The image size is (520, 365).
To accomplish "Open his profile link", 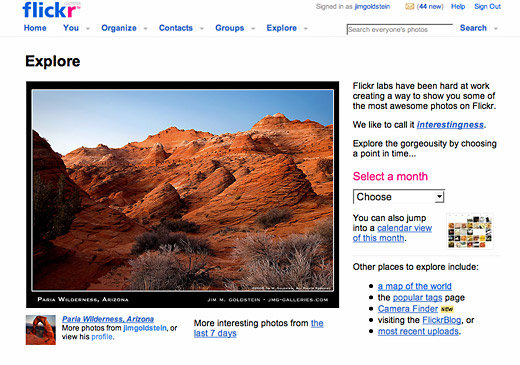I will click(x=102, y=337).
